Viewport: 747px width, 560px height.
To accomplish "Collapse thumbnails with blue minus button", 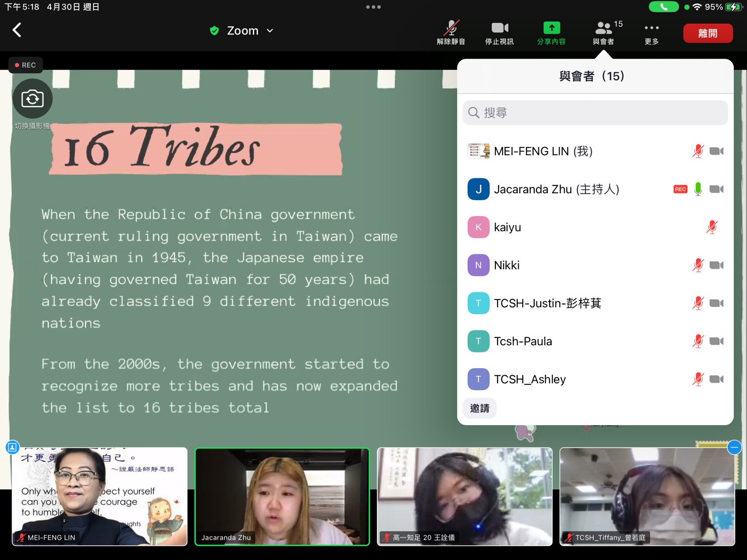I will tap(734, 447).
